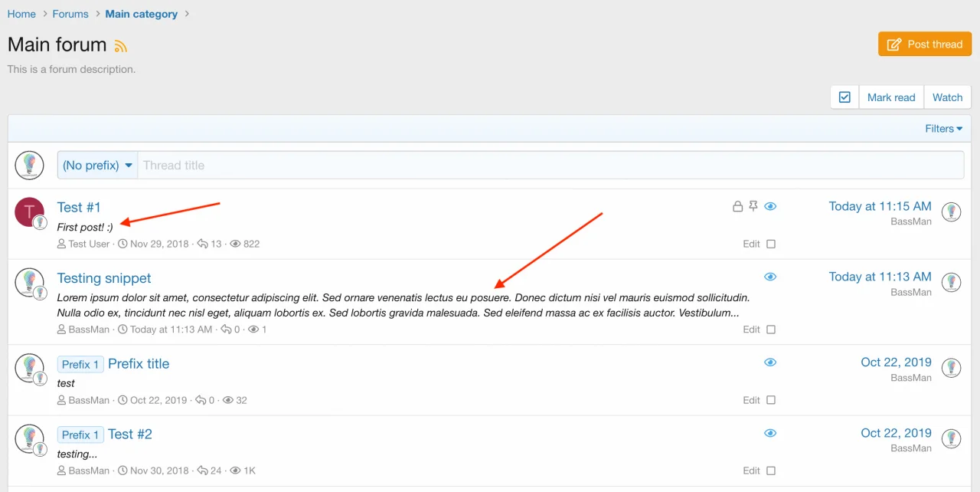Navigate to Forums in the breadcrumb

pos(70,14)
